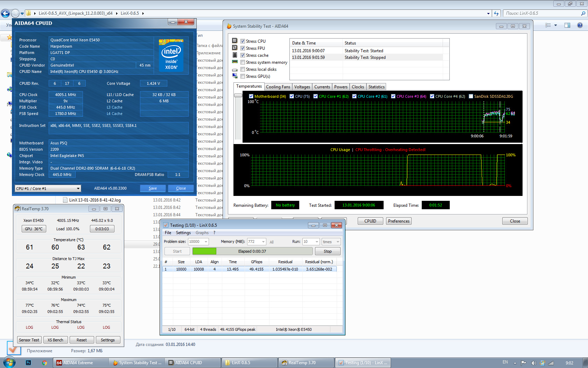Toggle the Explorer preview pane icon

pyautogui.click(x=567, y=25)
